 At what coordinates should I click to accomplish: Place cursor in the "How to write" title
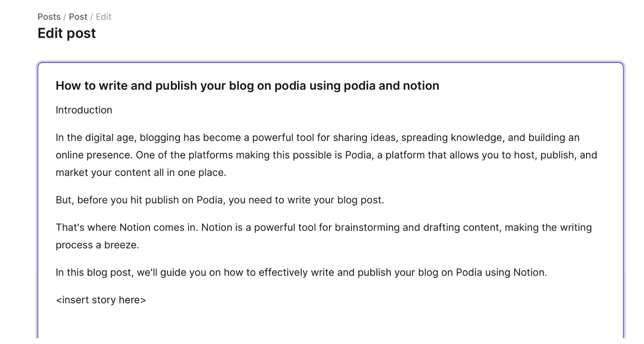click(247, 86)
